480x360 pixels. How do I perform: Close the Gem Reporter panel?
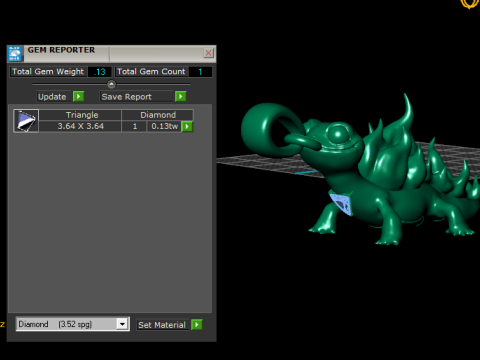[209, 53]
